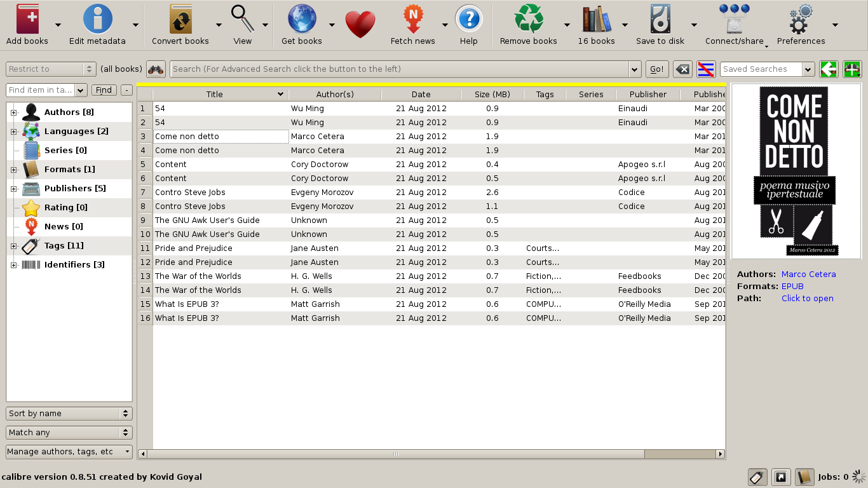This screenshot has width=868, height=488.
Task: Sort by the Date column header
Action: pos(421,95)
